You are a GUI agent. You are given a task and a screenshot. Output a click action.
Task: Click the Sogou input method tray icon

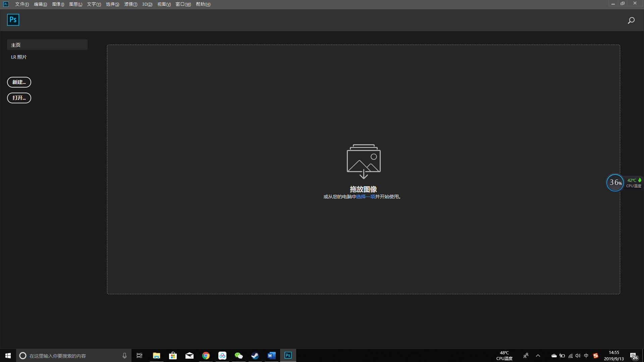595,356
